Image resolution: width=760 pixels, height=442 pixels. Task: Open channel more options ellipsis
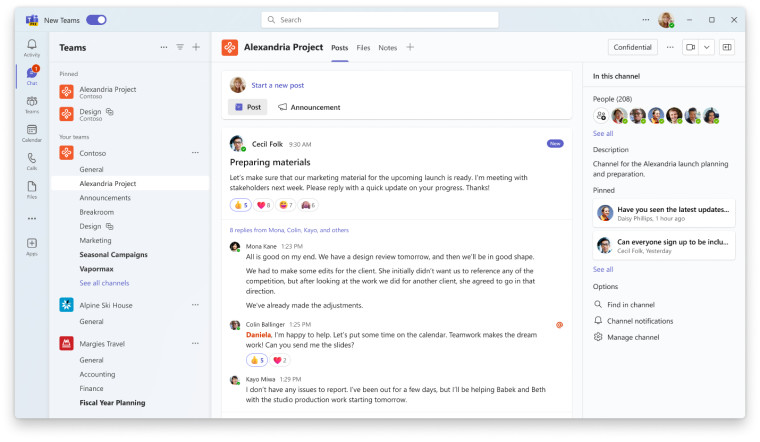tap(670, 47)
